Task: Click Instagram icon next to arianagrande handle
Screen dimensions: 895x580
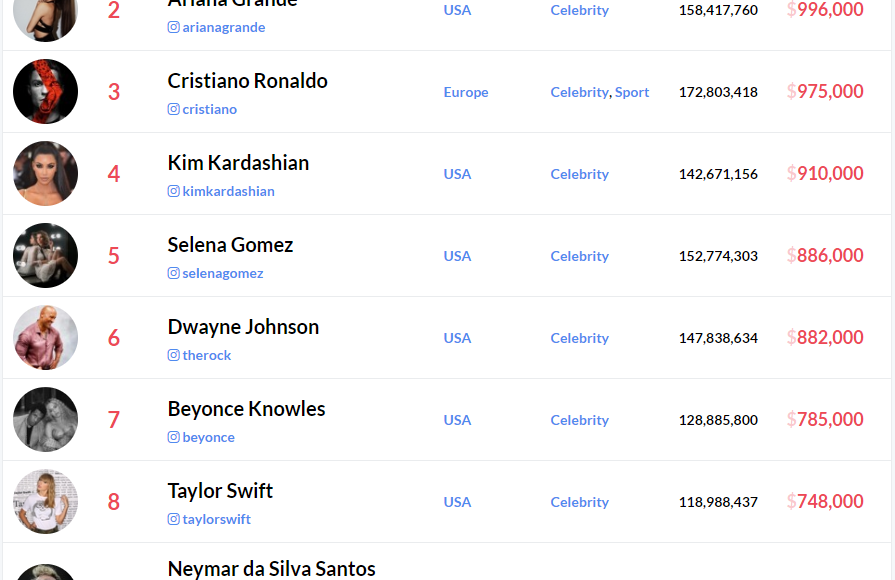Action: pyautogui.click(x=174, y=27)
